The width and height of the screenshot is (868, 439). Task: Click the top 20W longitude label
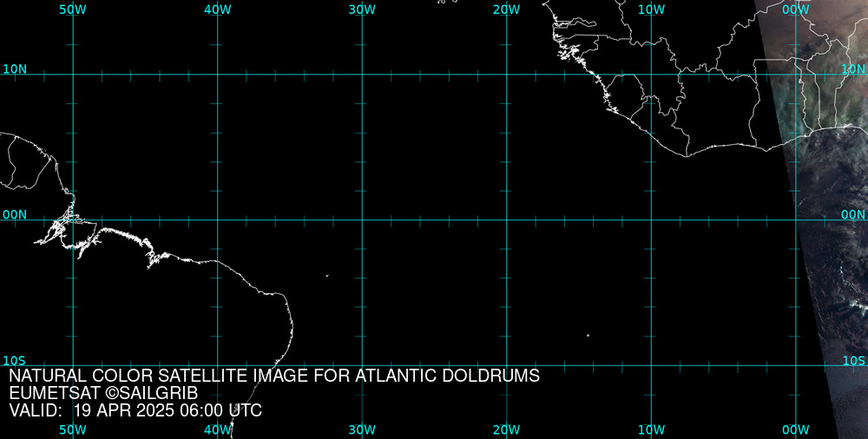tap(507, 10)
